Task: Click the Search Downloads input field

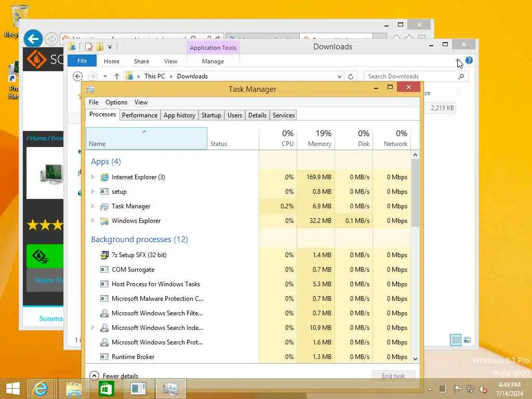Action: pos(411,76)
